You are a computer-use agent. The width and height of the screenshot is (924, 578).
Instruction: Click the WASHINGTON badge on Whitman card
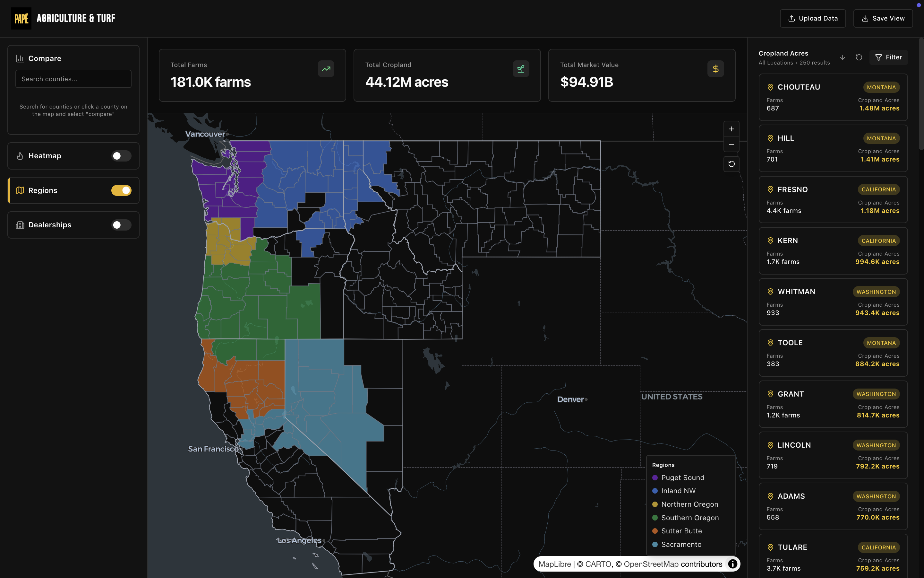pyautogui.click(x=876, y=292)
